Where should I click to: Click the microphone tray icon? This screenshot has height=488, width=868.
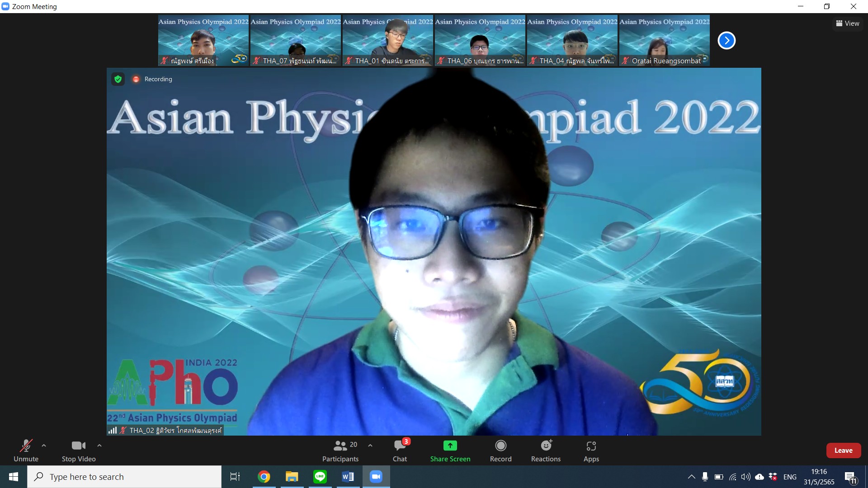[705, 477]
